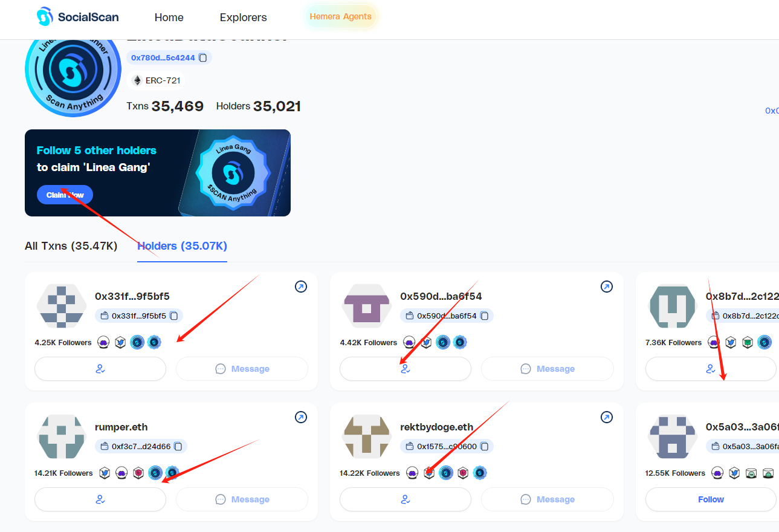Click avatar of rumper.eth
Viewport: 779px width, 532px height.
62,436
